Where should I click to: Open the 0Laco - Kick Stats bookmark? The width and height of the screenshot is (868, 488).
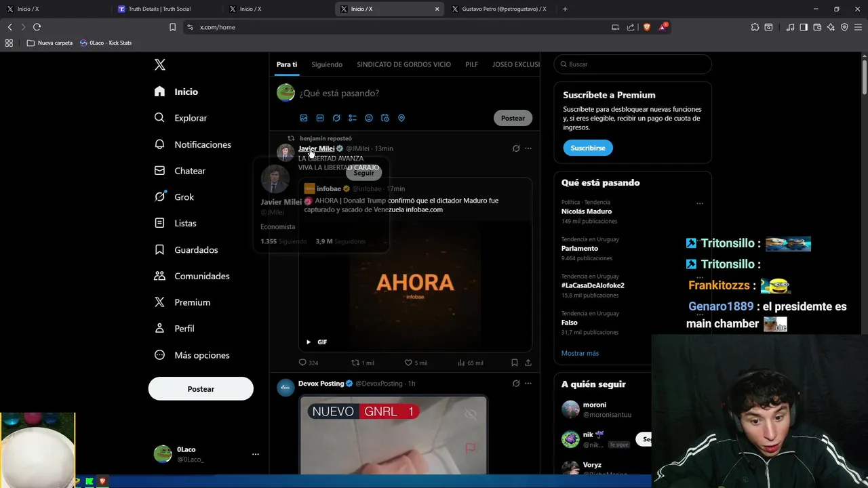coord(106,43)
